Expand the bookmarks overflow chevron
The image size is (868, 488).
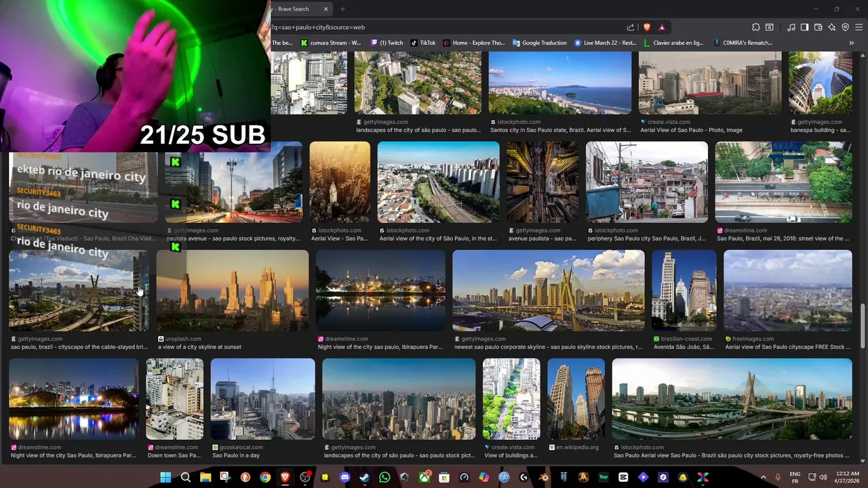852,43
